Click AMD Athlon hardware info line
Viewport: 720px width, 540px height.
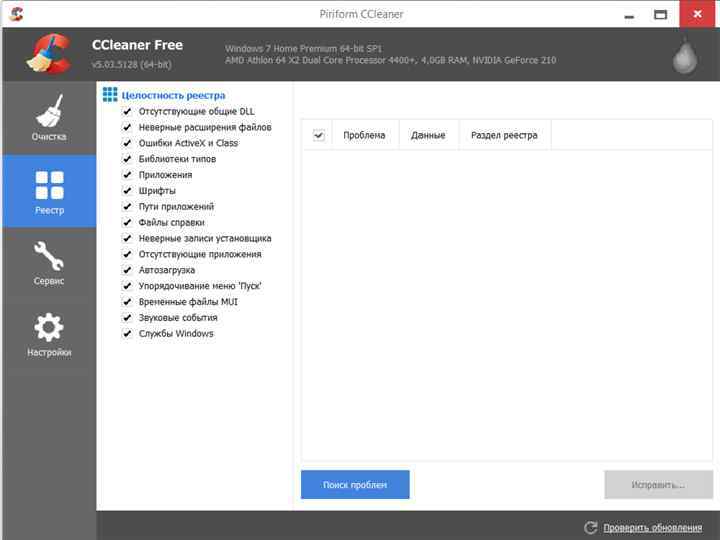(x=390, y=60)
